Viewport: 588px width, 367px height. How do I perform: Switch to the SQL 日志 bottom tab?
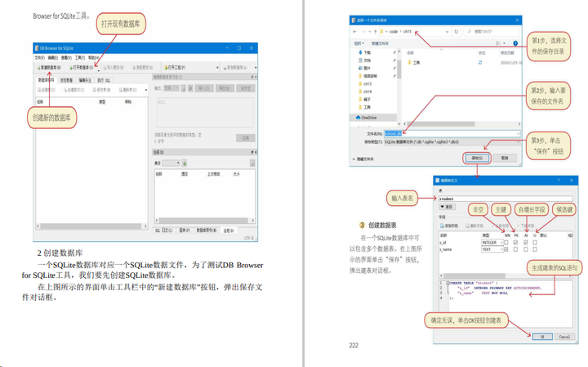click(164, 230)
